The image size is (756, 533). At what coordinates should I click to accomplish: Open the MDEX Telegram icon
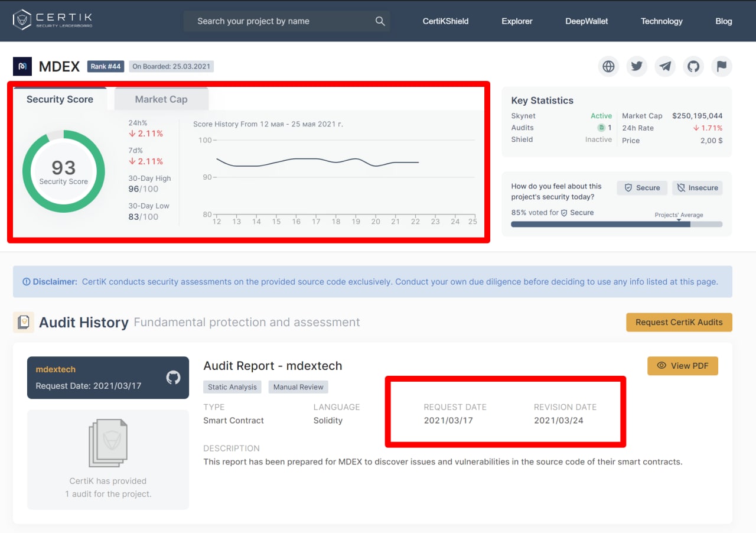point(665,66)
